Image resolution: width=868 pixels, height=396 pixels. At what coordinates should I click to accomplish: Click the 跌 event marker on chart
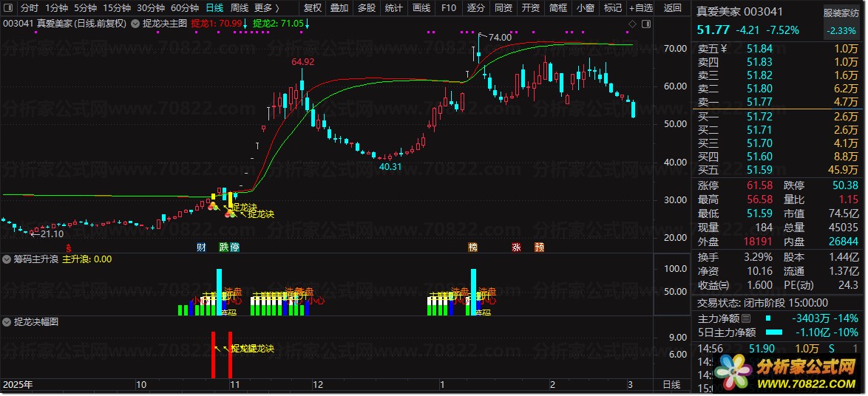[x=223, y=247]
